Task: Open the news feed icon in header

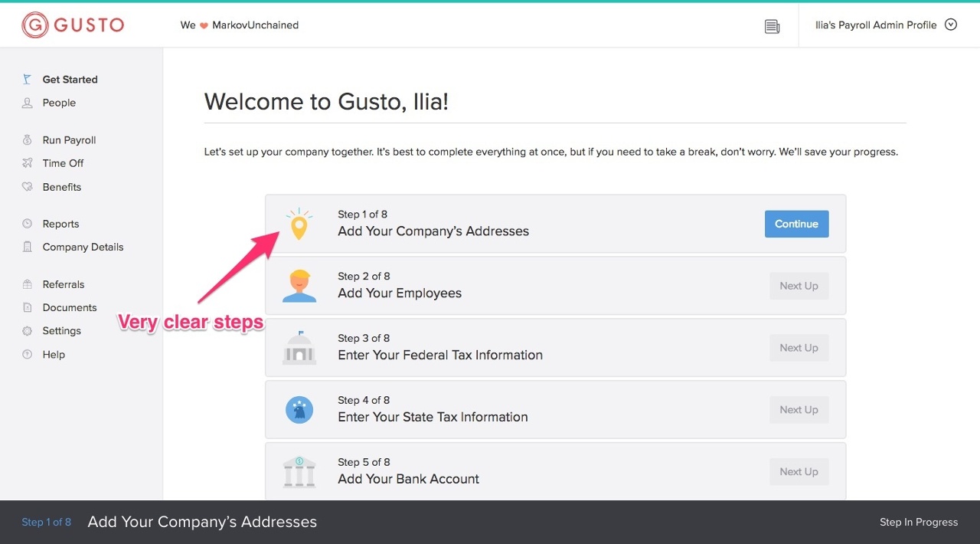Action: tap(772, 26)
